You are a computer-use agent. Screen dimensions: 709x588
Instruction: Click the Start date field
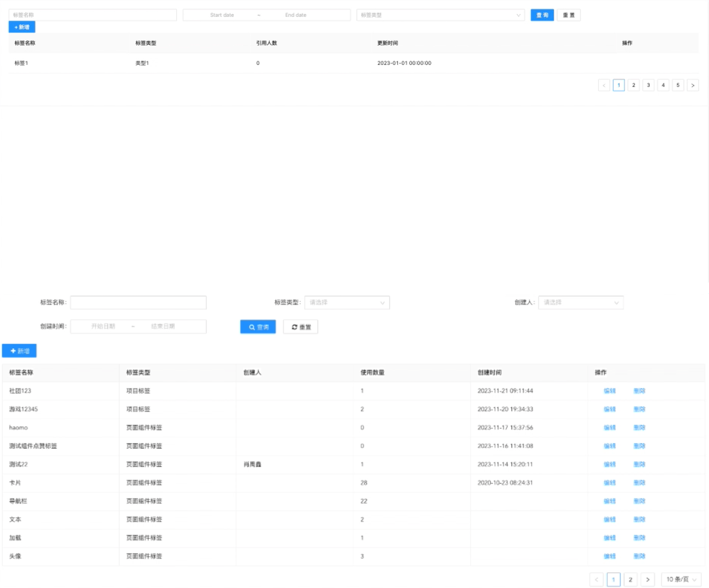coord(222,15)
